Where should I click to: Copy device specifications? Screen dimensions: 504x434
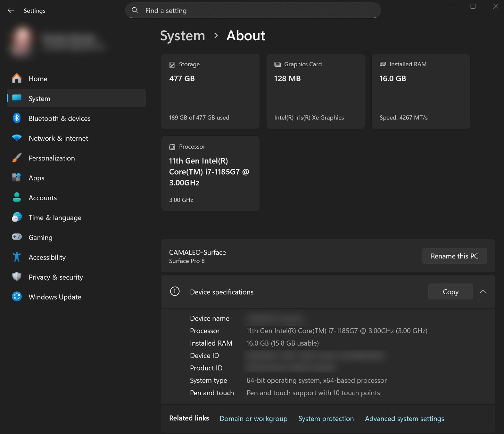[450, 291]
